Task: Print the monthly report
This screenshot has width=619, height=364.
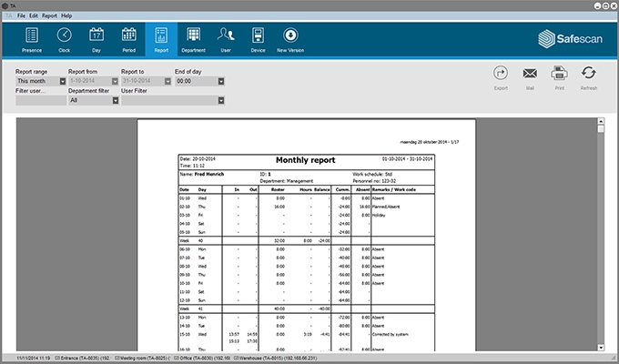Action: pos(559,77)
